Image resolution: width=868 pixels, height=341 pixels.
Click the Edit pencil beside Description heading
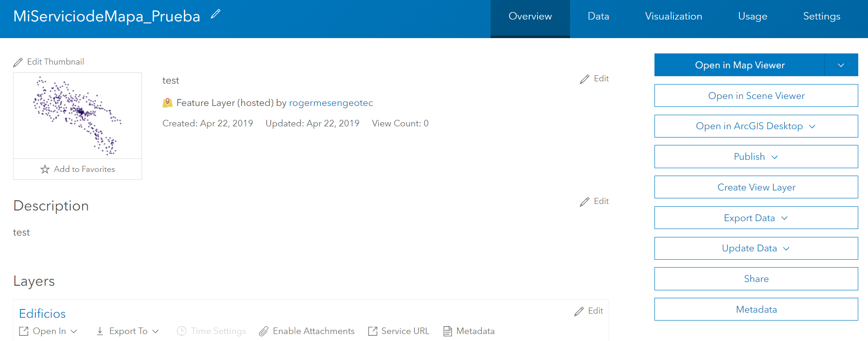(x=584, y=202)
